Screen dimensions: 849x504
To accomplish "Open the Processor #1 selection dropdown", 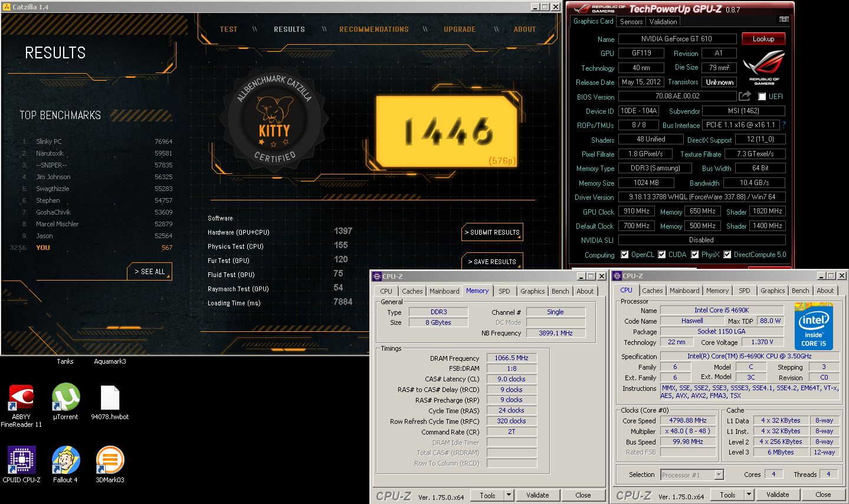I will click(x=719, y=475).
